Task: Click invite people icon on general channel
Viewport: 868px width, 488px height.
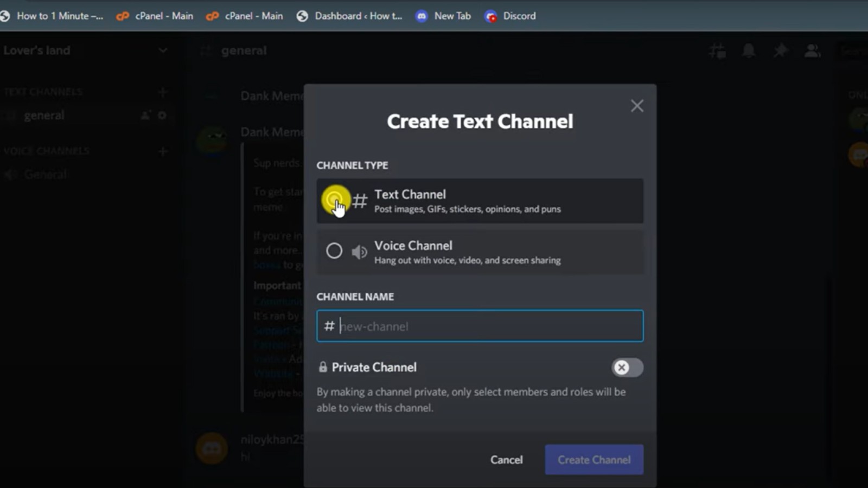Action: tap(145, 115)
